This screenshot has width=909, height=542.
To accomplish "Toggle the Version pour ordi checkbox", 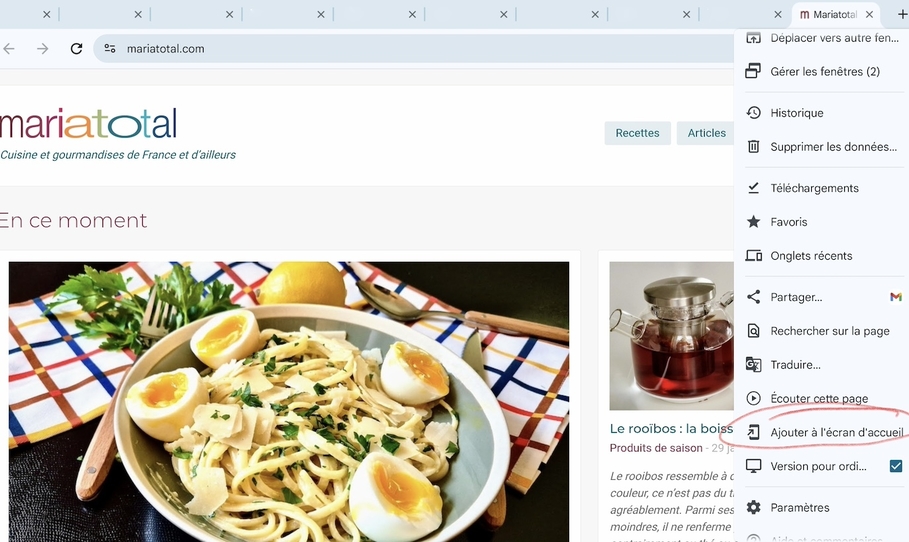I will click(896, 466).
